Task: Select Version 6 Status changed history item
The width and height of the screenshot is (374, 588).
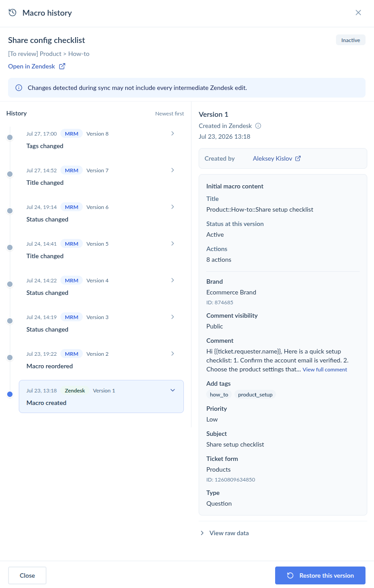Action: tap(101, 213)
